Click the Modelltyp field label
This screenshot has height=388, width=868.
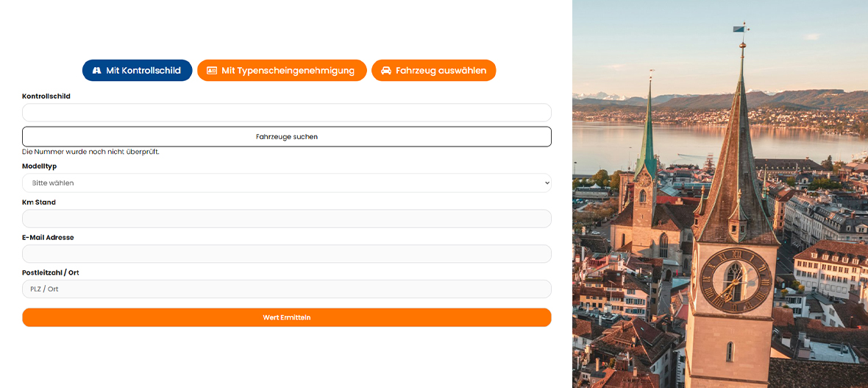point(39,166)
